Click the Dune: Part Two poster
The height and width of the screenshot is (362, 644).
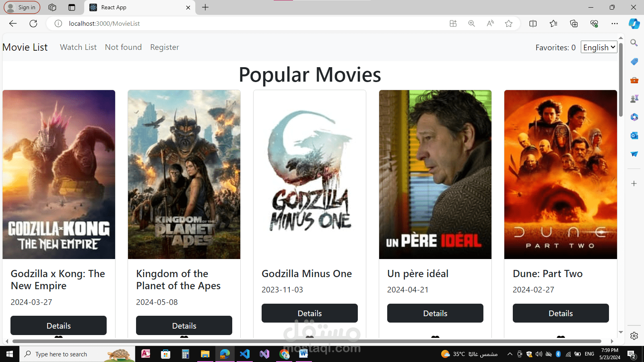click(x=561, y=175)
